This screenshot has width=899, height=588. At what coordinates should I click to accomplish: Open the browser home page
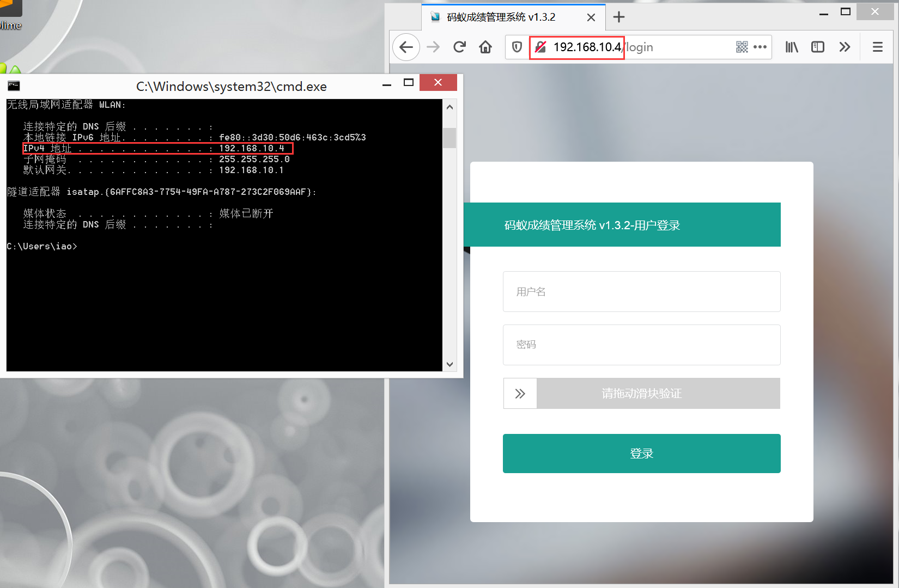pos(485,47)
